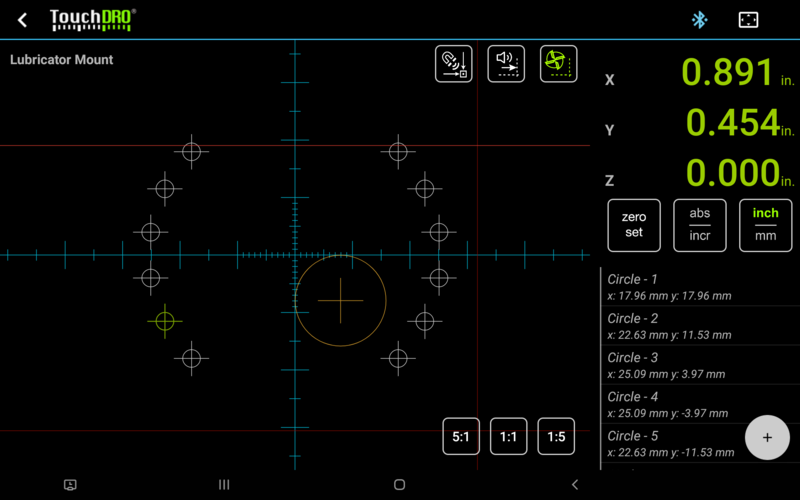Viewport: 800px width, 500px height.
Task: Tap the green cutter tool offset icon
Action: click(559, 64)
